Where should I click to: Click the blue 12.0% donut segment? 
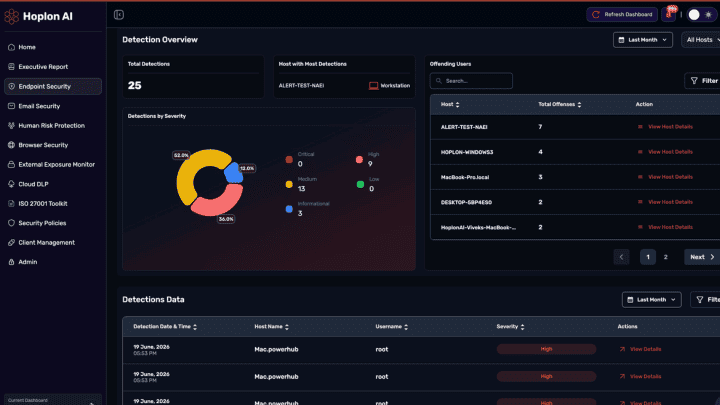[x=234, y=174]
